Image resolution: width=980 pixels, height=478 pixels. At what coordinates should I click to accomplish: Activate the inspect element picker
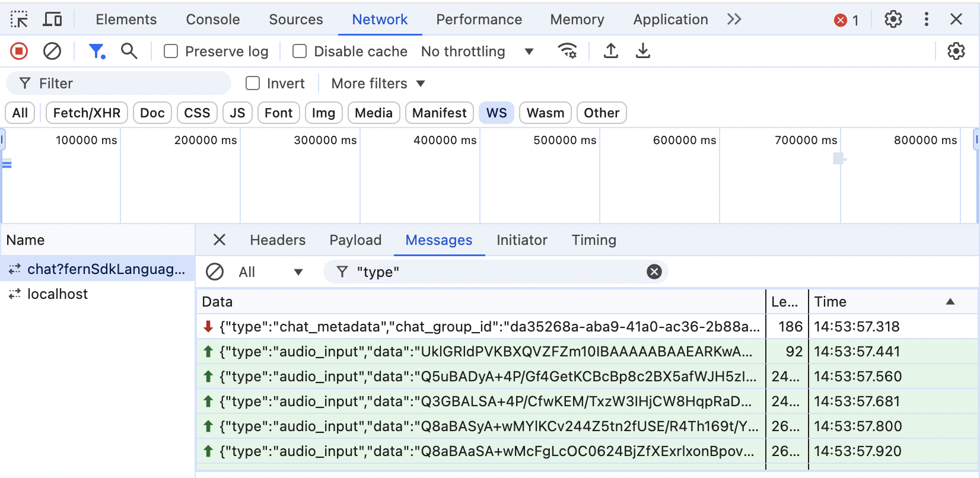[19, 20]
